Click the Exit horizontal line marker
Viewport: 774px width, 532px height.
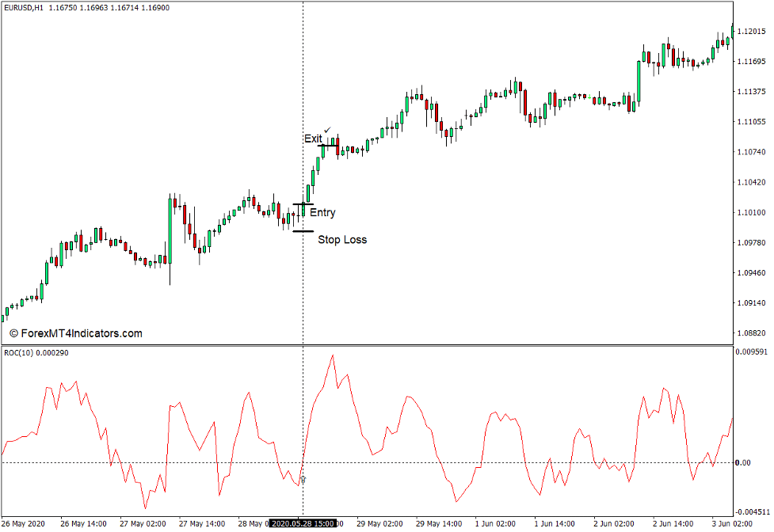click(x=326, y=145)
